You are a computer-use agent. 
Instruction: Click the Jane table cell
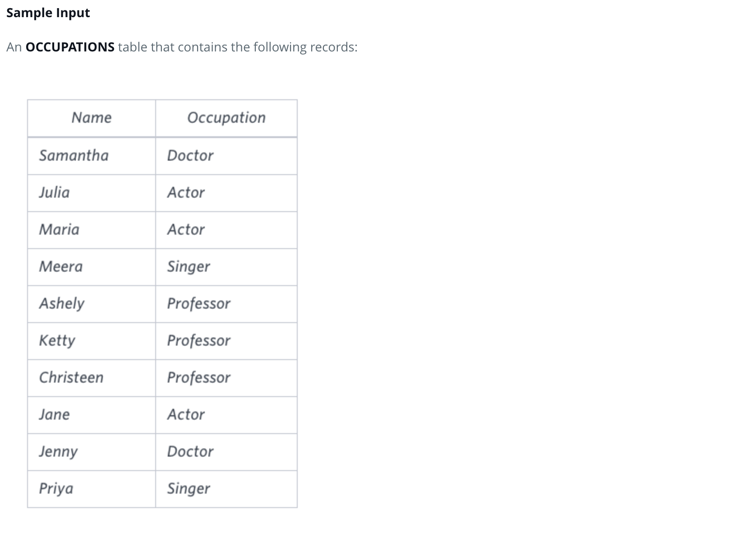(92, 415)
